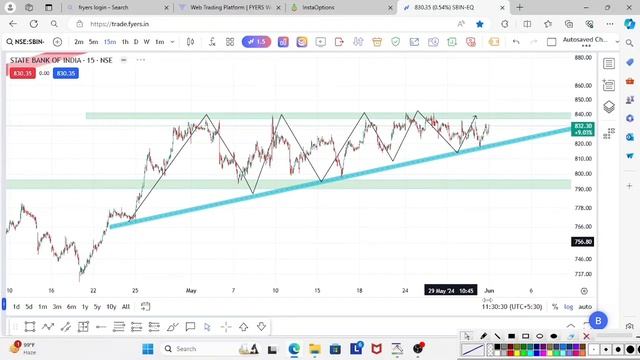Open the NSE:SBIN symbol search
Screen dimensions: 640x360
click(x=25, y=42)
